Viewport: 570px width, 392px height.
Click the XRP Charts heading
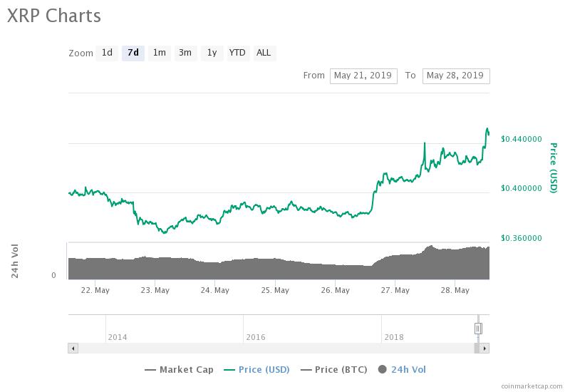coord(54,16)
